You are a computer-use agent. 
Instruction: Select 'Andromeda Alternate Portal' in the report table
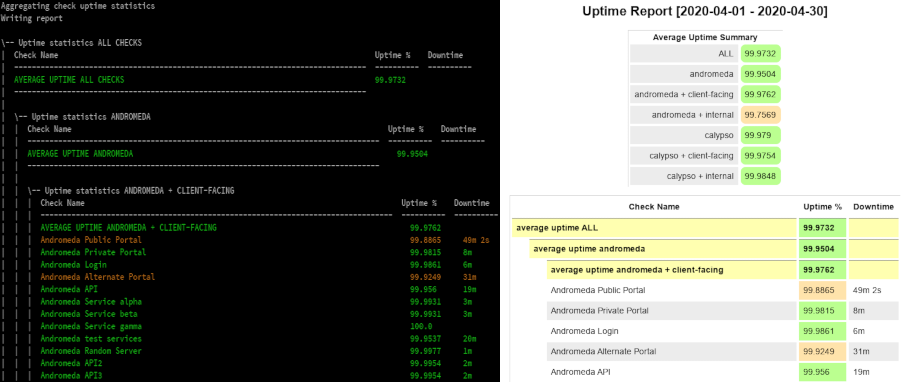click(603, 351)
